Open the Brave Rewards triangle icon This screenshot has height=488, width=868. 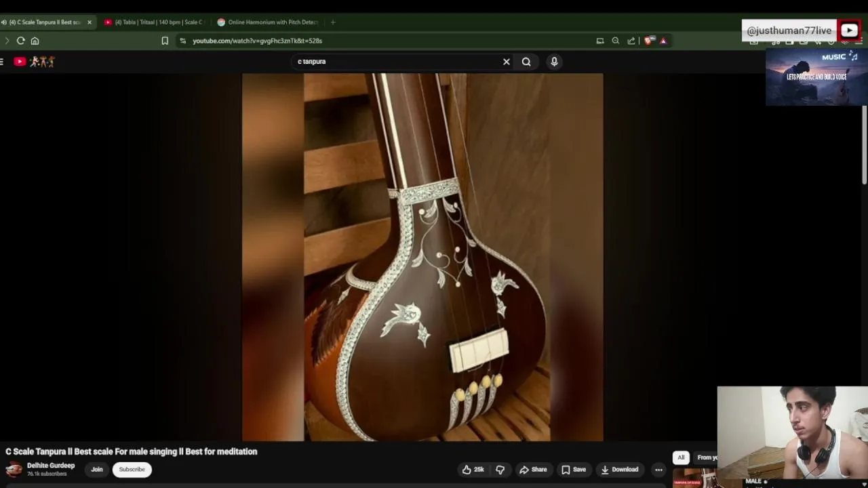(663, 41)
